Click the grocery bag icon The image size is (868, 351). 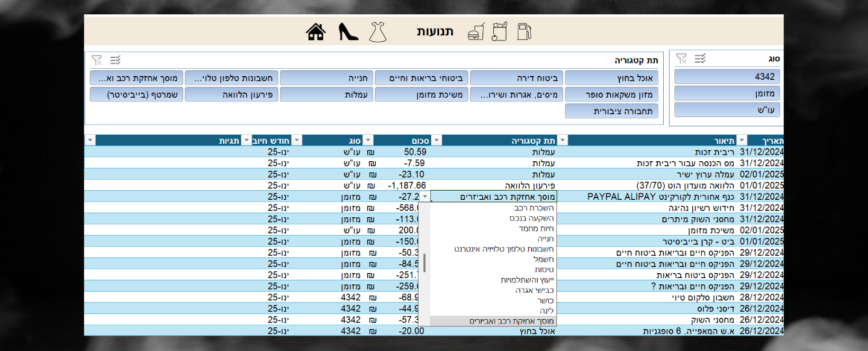point(499,32)
